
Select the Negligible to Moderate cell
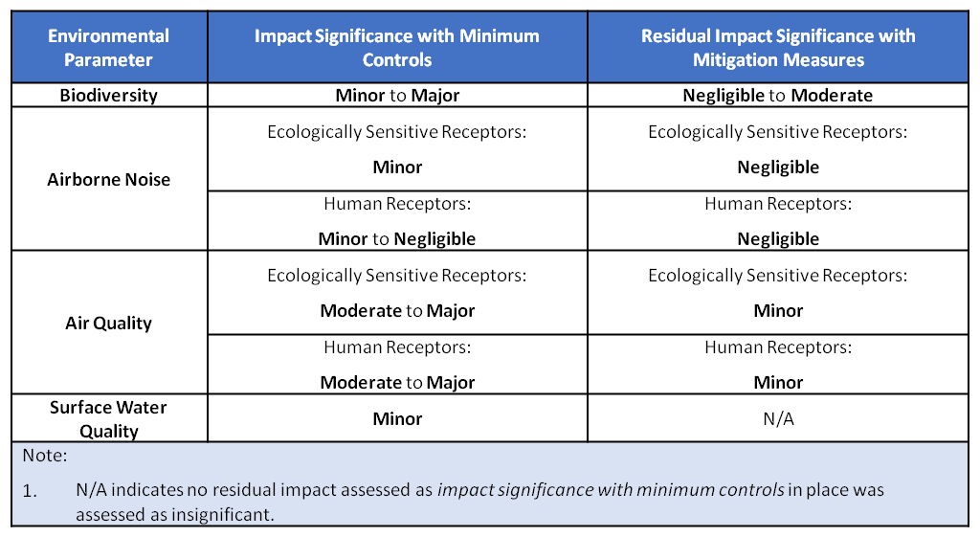[x=778, y=95]
